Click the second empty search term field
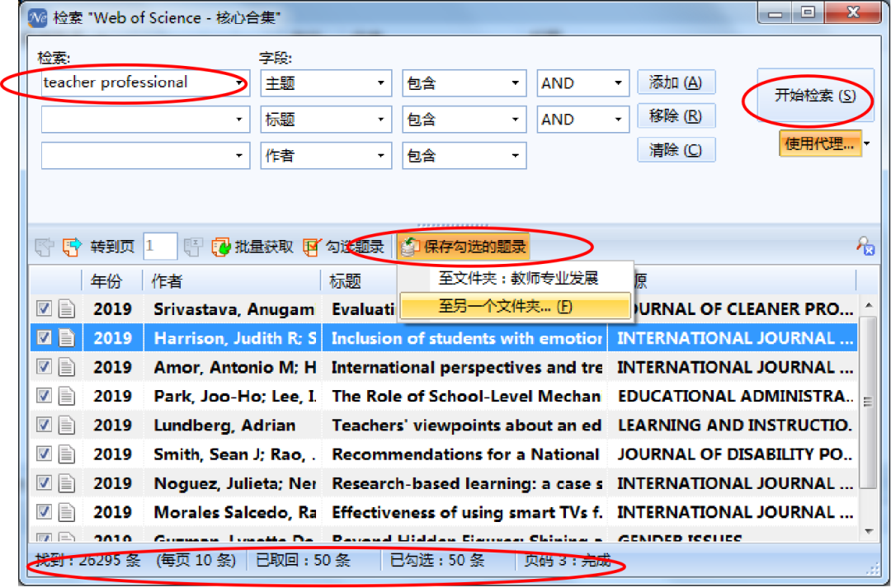The image size is (891, 588). [145, 120]
